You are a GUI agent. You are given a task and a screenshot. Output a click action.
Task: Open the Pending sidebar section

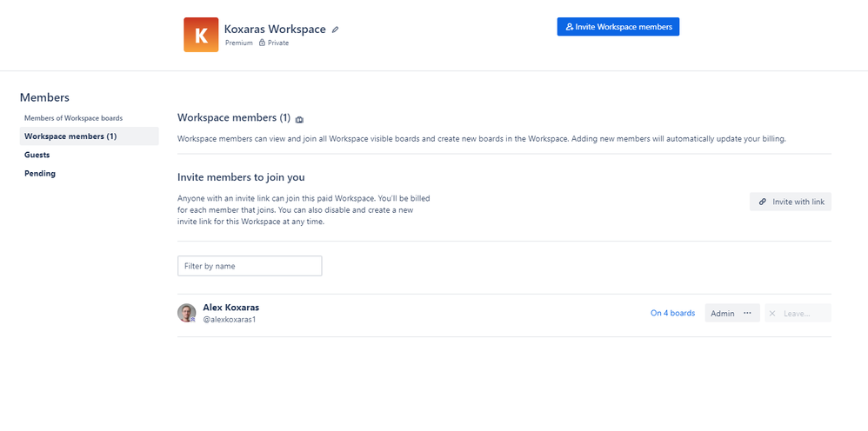pyautogui.click(x=40, y=173)
